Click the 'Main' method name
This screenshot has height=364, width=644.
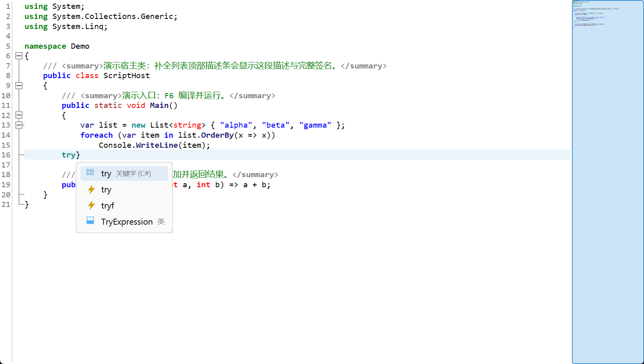click(x=159, y=105)
